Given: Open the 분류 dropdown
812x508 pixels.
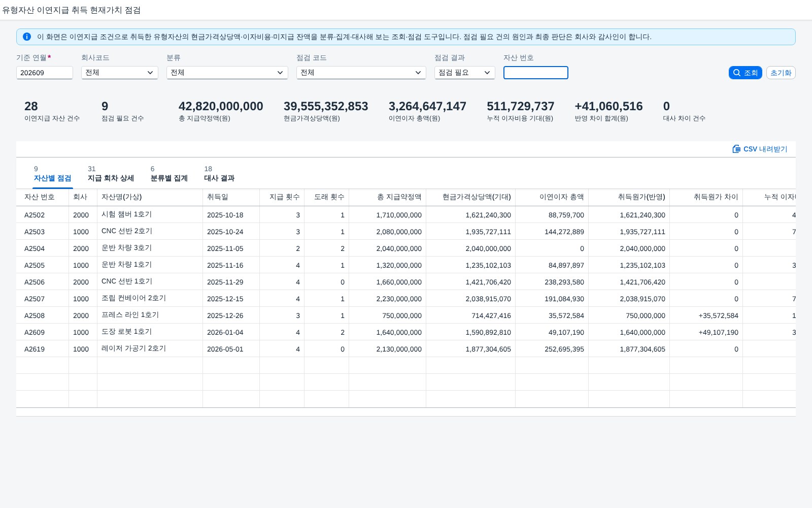Looking at the screenshot, I should click(x=227, y=73).
